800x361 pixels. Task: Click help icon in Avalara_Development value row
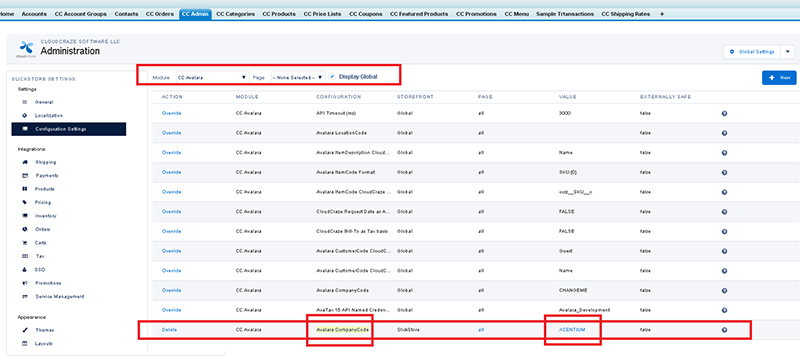tap(724, 310)
